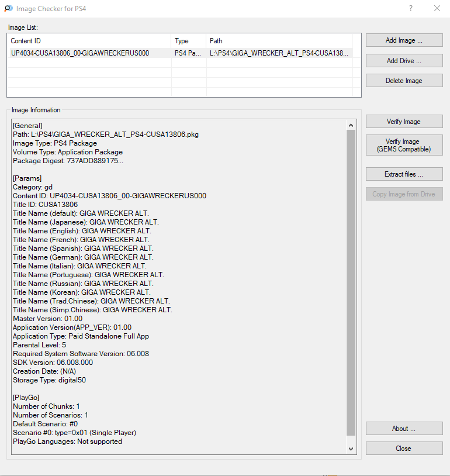
Task: Sort by the Content ID column header
Action: (x=89, y=41)
